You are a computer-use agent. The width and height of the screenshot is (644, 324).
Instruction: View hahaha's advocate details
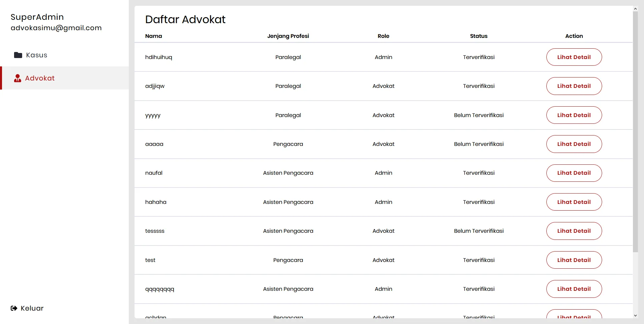(574, 202)
